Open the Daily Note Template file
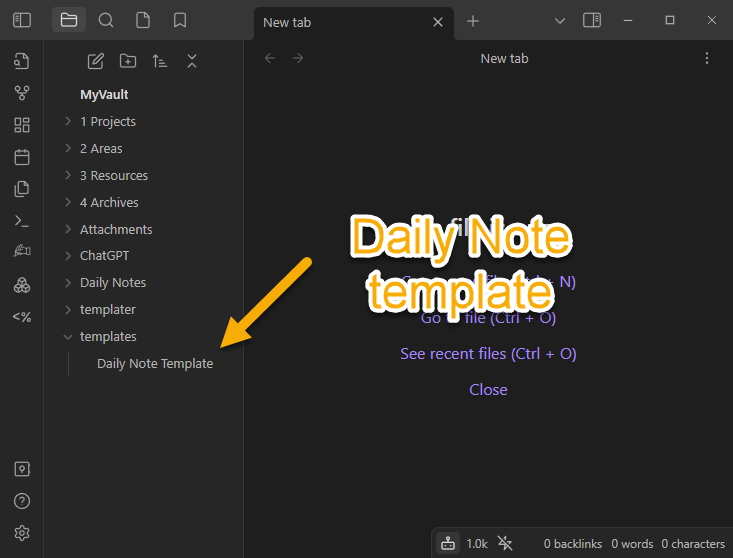The width and height of the screenshot is (733, 558). point(155,364)
